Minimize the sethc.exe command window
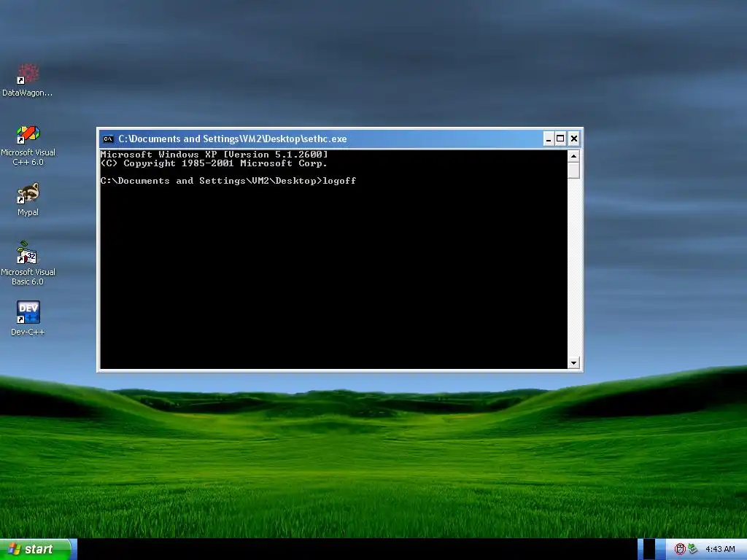Viewport: 747px width, 560px height. tap(549, 139)
